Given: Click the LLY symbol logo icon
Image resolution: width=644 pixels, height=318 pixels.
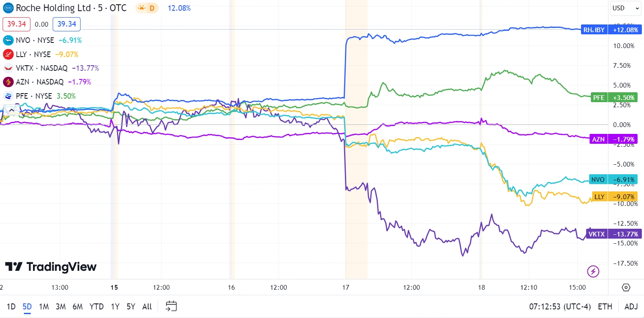Looking at the screenshot, I should (x=8, y=55).
